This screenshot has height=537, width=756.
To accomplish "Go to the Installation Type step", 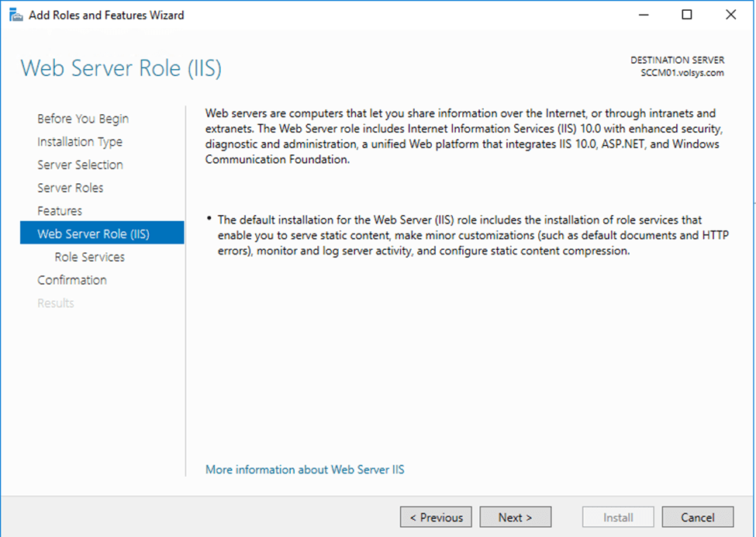I will 80,141.
